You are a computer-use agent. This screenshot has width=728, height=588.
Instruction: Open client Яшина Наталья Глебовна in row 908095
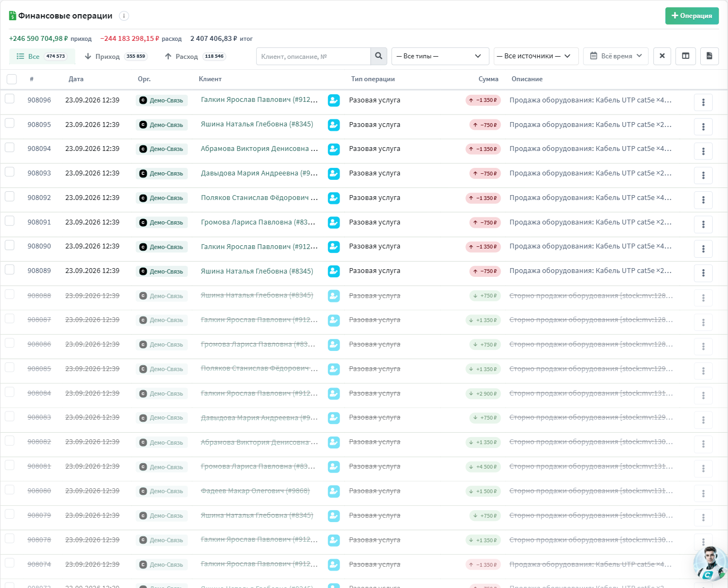pos(257,124)
